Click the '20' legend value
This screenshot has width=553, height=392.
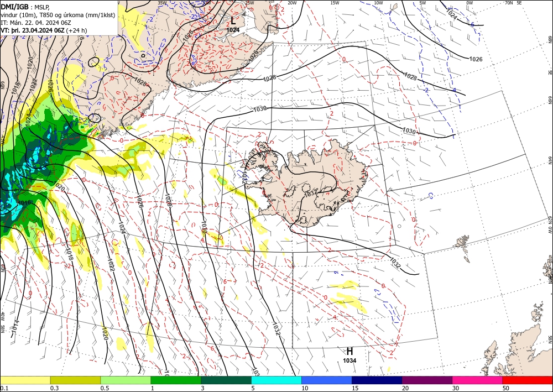pos(405,388)
